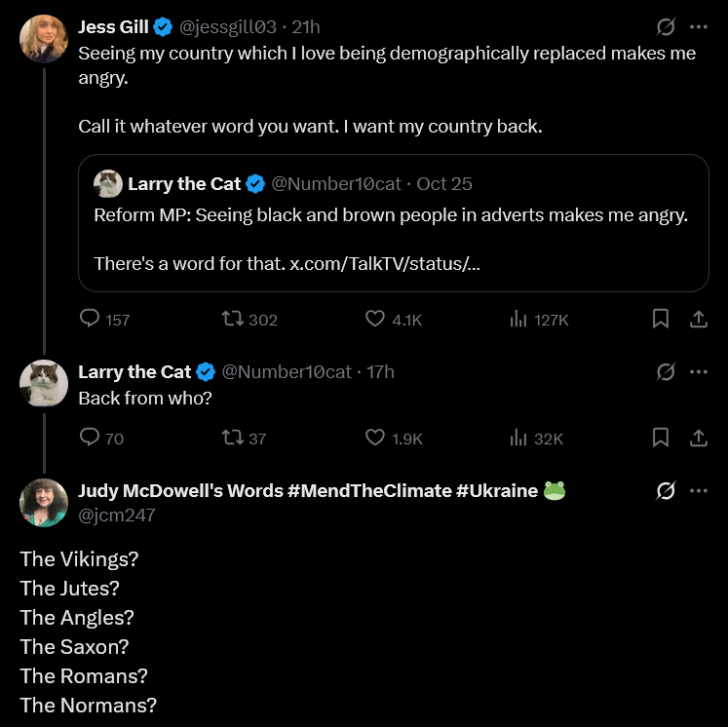Open more options for Jess Gill's tweet
The height and width of the screenshot is (727, 728).
pos(699,27)
